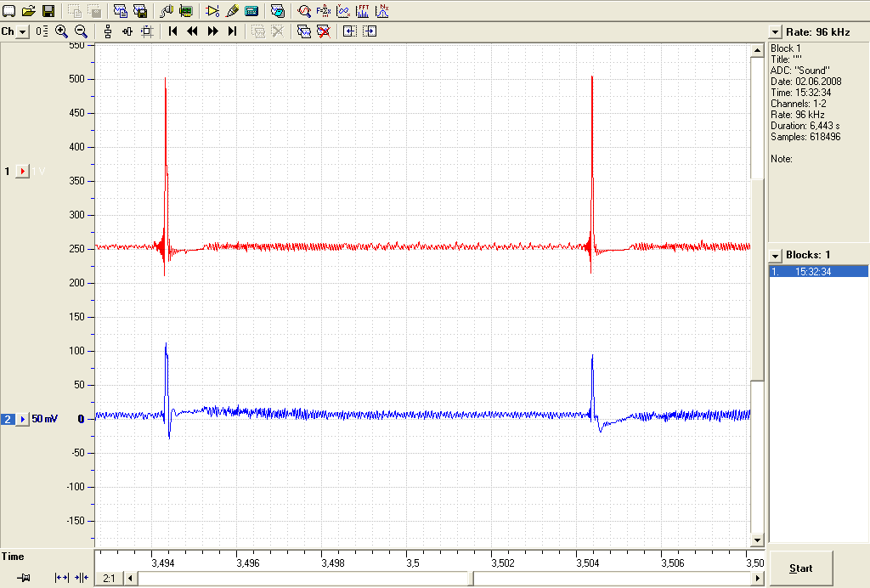The image size is (870, 588).
Task: Delete block with red X icon
Action: point(324,31)
